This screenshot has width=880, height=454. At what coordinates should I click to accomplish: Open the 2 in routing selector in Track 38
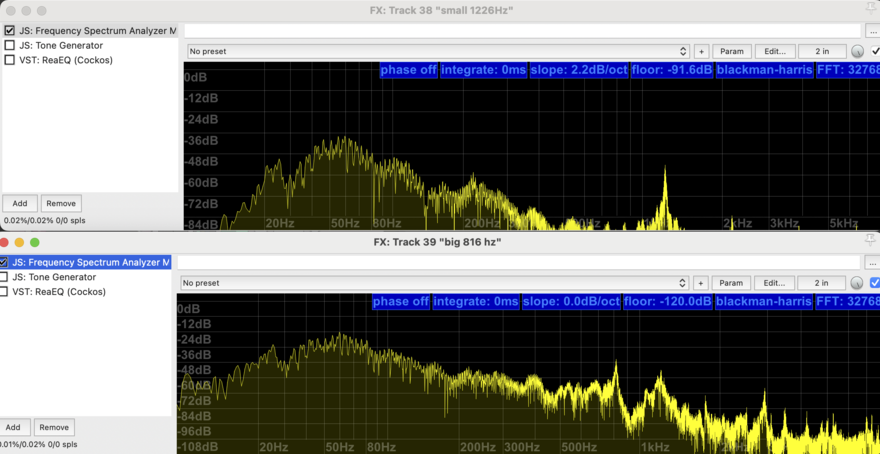[x=822, y=51]
